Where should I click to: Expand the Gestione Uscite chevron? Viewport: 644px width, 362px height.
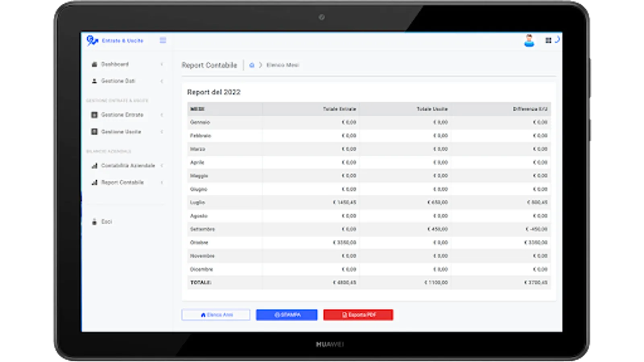pos(162,132)
